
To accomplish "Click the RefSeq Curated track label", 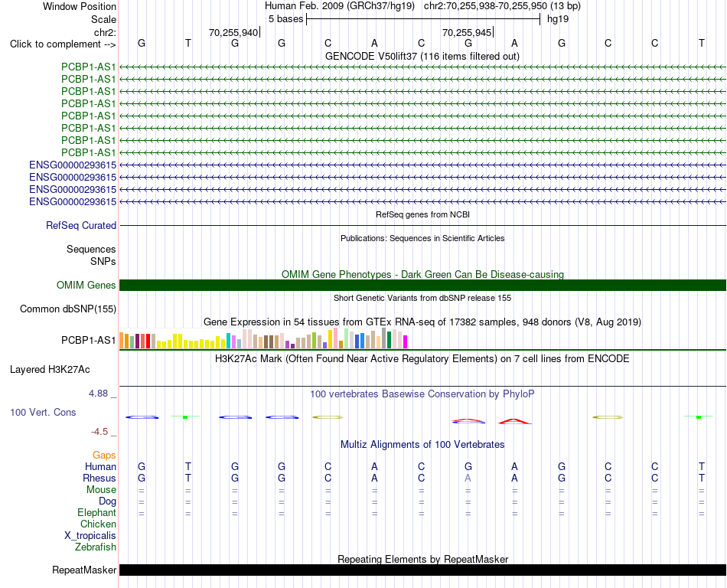I will coord(81,225).
